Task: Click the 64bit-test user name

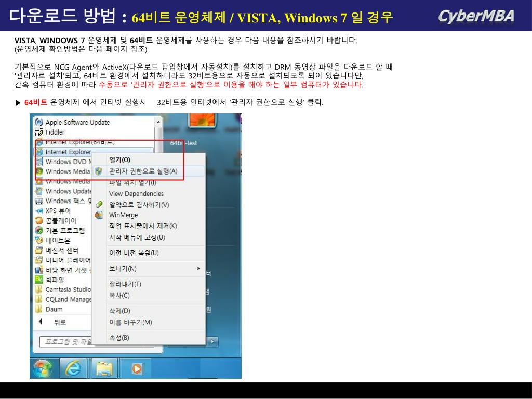Action: (183, 143)
